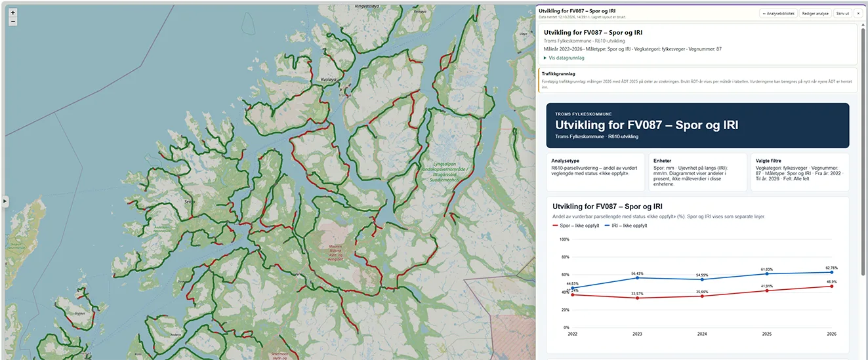The image size is (868, 360).
Task: Click the 2026 IRI data point 62.76%
Action: 832,272
